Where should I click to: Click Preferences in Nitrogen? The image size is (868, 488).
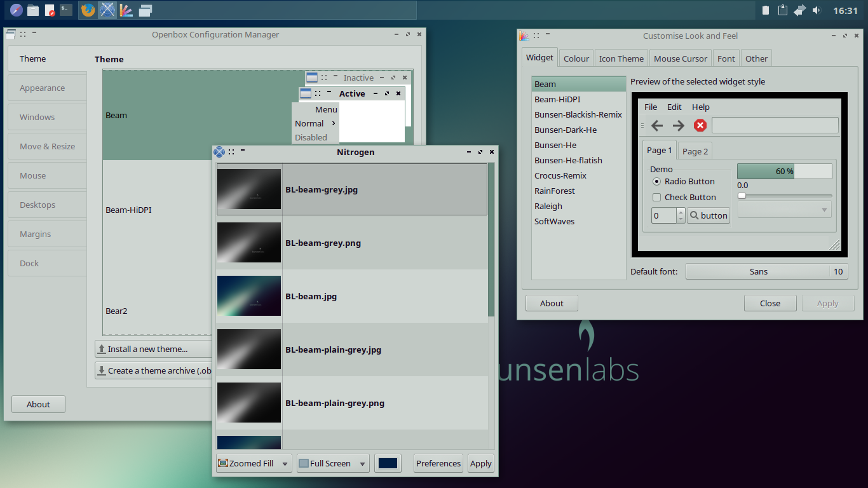pyautogui.click(x=438, y=463)
